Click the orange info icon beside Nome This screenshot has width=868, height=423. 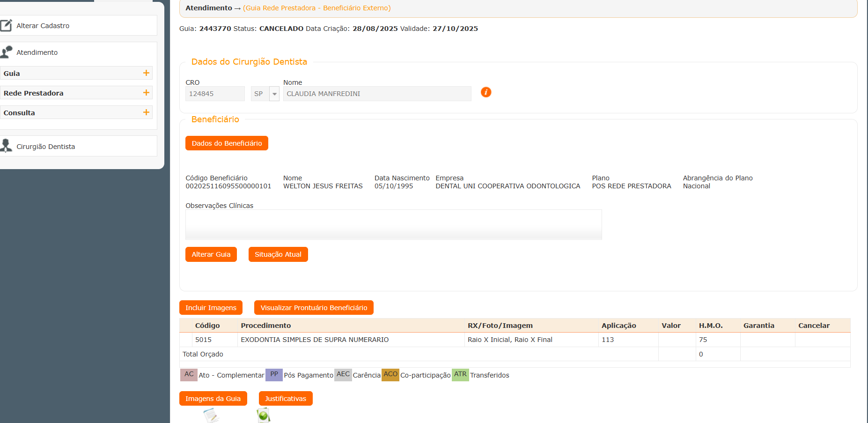(486, 92)
